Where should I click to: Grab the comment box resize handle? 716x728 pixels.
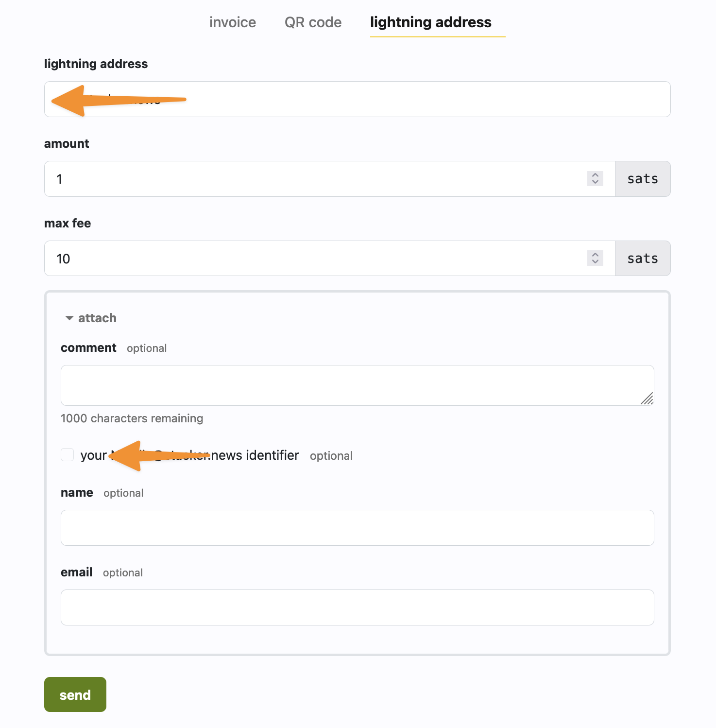[647, 399]
